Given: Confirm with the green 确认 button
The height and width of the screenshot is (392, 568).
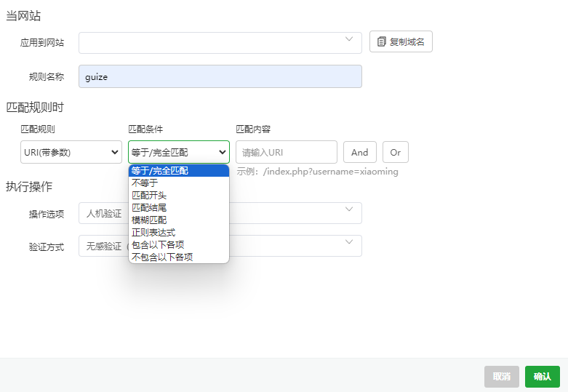Looking at the screenshot, I should coord(542,376).
